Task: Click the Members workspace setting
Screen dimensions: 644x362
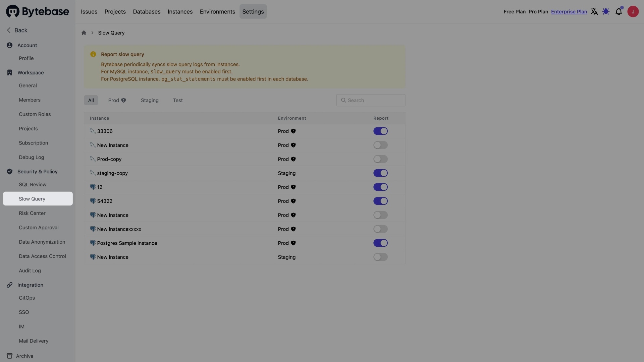Action: coord(30,100)
